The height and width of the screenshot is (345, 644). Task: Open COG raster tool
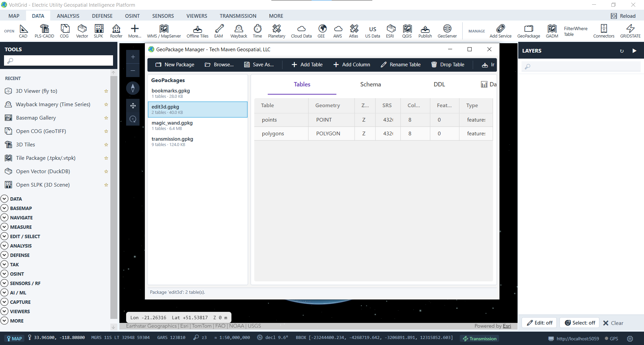pyautogui.click(x=64, y=31)
